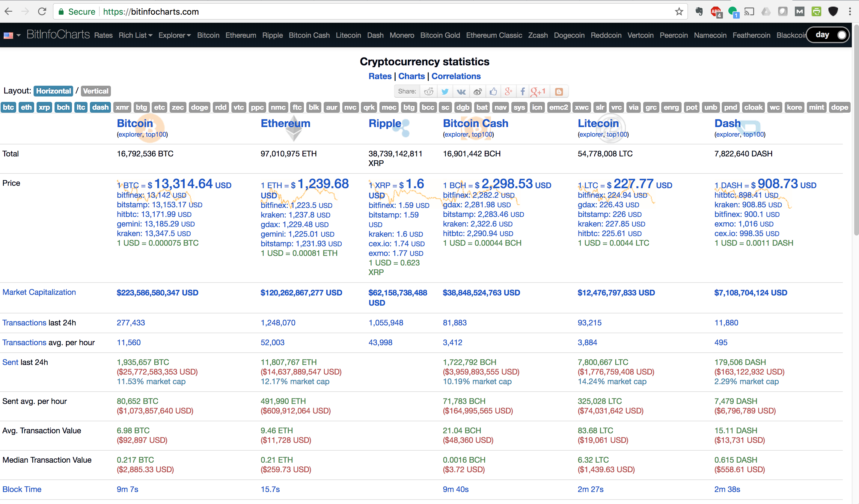Open the language flag dropdown

click(12, 35)
